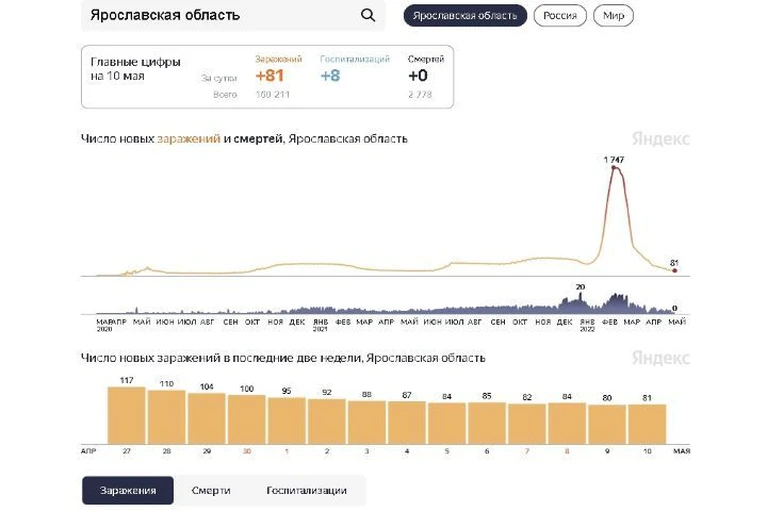Switch the region to Мир
Image resolution: width=767 pixels, height=511 pixels.
click(x=613, y=16)
